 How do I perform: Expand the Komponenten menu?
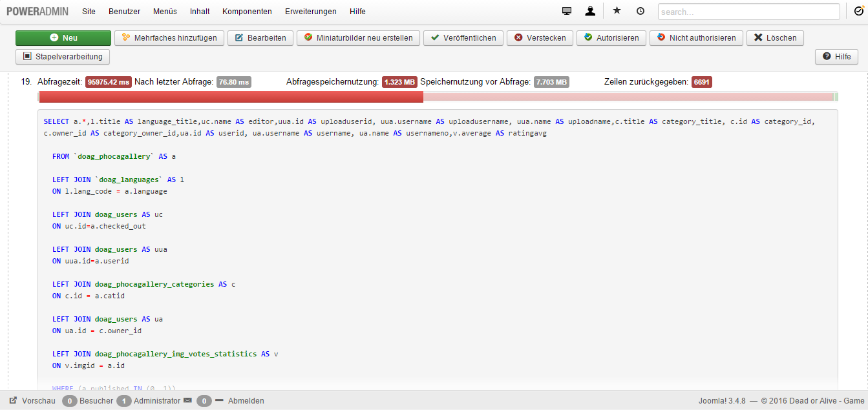247,12
